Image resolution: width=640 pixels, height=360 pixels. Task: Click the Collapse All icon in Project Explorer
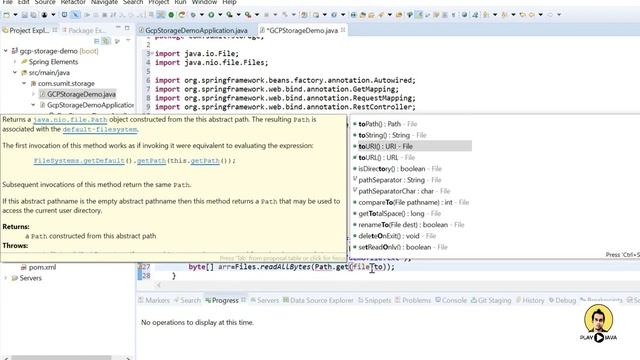pos(97,41)
